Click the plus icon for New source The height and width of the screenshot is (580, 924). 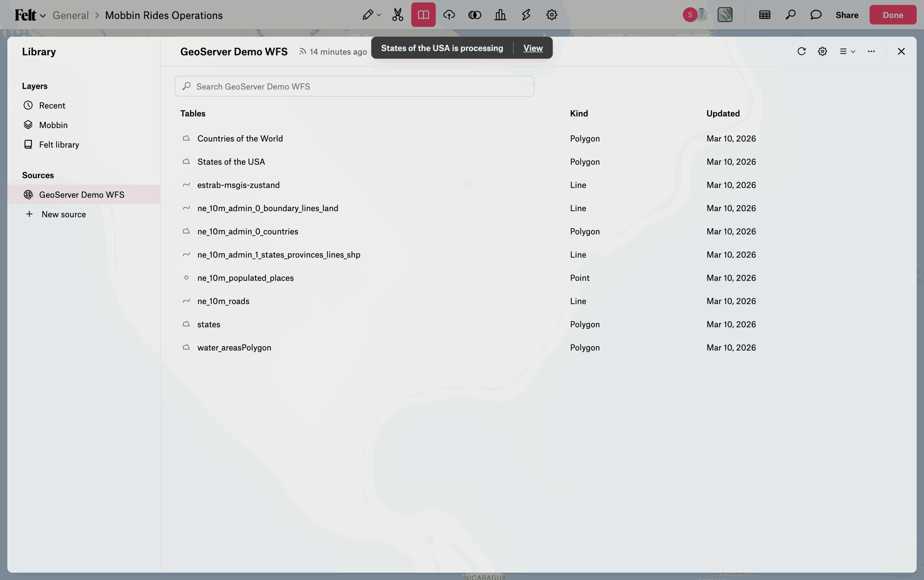(x=29, y=214)
